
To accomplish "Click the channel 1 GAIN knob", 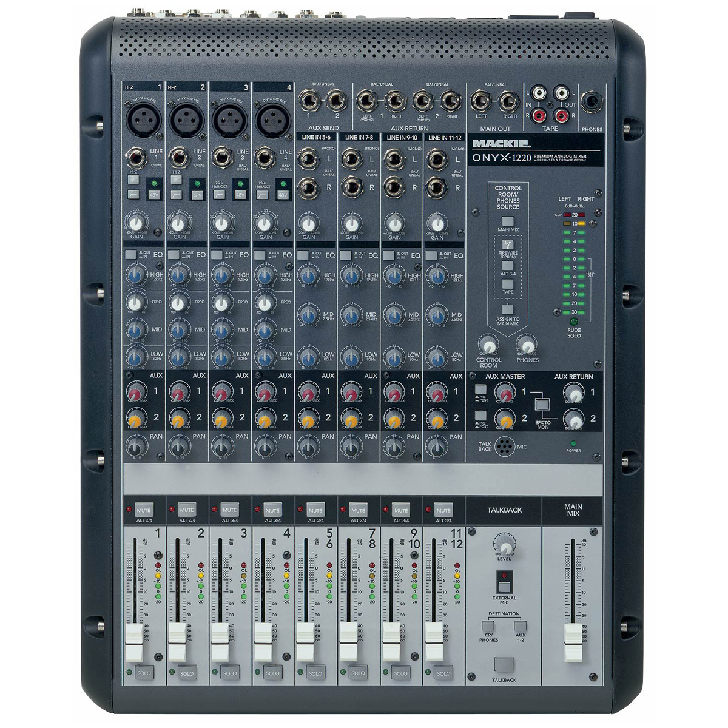I will point(136,223).
